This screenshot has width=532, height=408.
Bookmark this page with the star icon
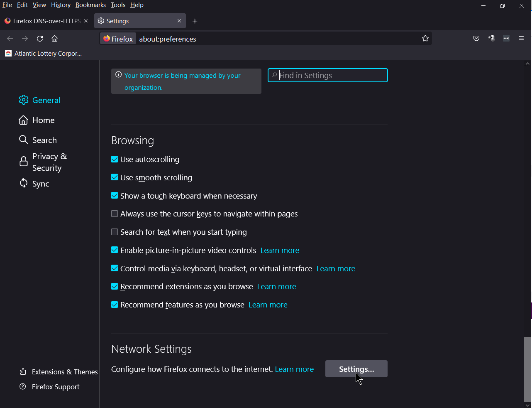pyautogui.click(x=425, y=39)
